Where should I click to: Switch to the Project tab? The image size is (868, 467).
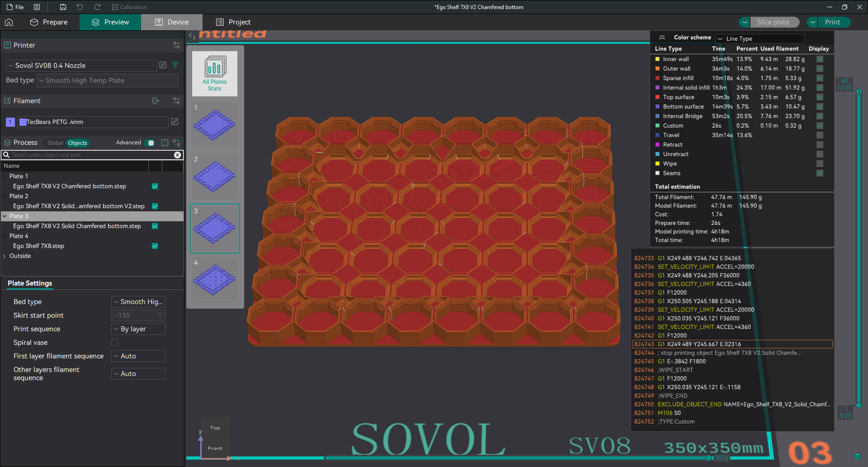[233, 22]
